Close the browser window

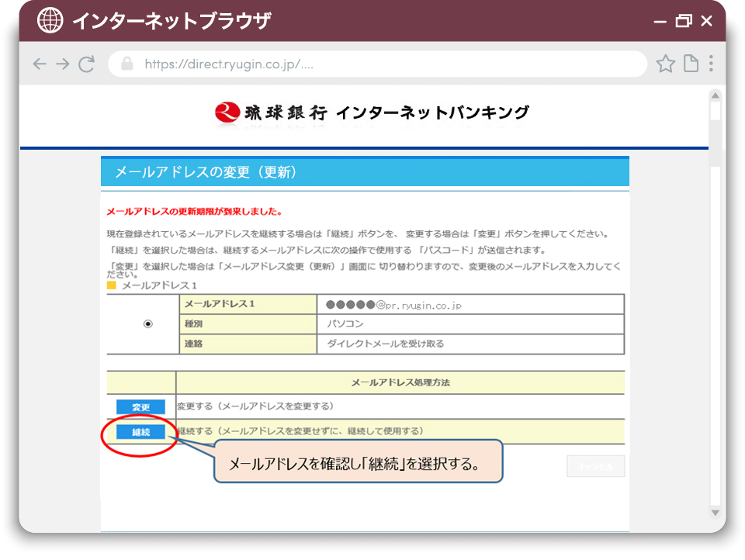coord(706,21)
